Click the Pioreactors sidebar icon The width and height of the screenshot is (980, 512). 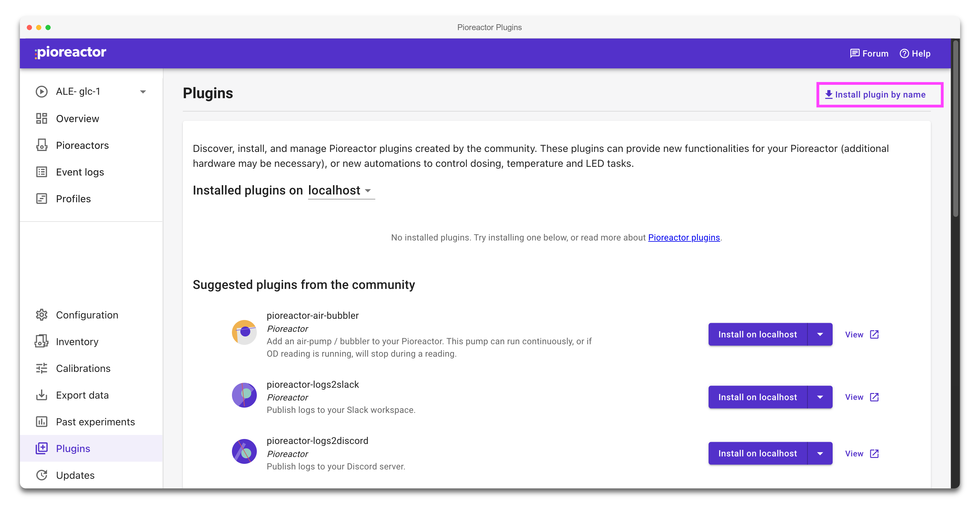click(41, 145)
